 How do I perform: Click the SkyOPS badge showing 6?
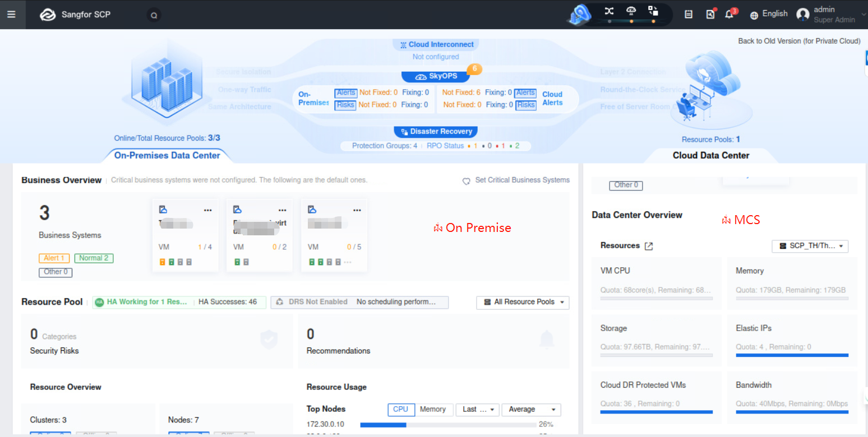click(x=474, y=69)
